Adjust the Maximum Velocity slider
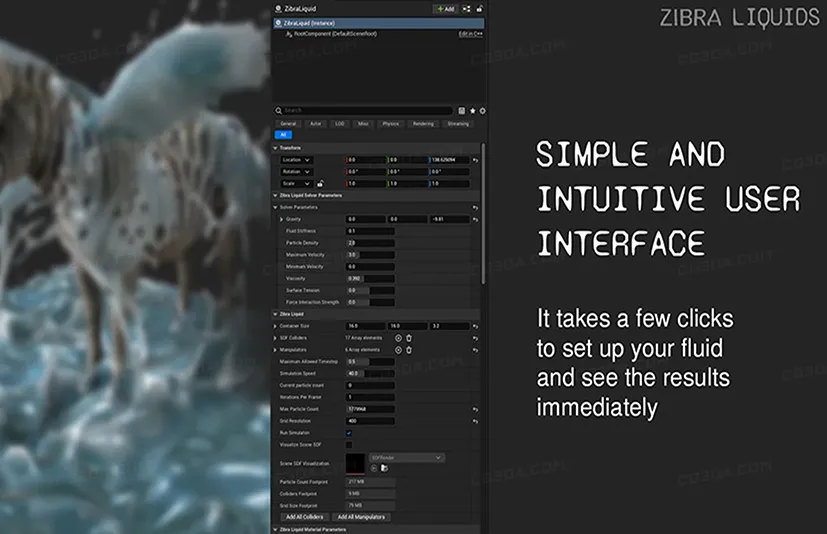Viewport: 827px width, 534px height. click(370, 255)
